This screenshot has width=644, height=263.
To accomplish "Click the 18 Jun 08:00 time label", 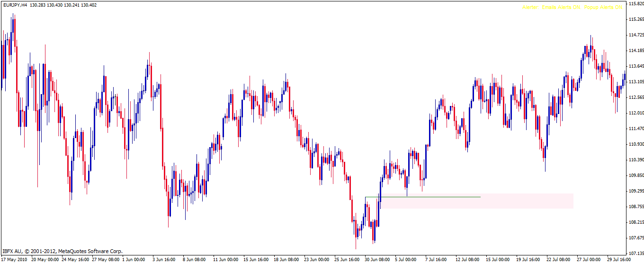I will [x=286, y=260].
